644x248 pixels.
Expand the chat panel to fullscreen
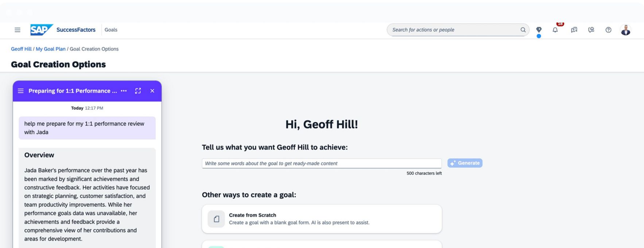pos(138,91)
